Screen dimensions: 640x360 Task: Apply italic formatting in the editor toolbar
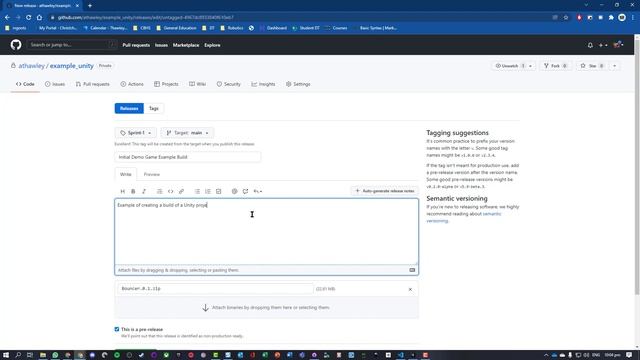[144, 191]
